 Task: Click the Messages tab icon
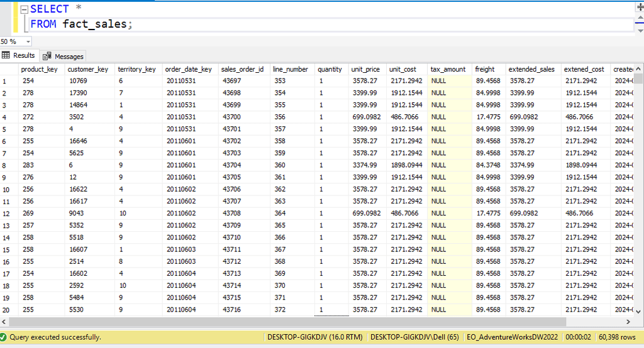(x=47, y=57)
